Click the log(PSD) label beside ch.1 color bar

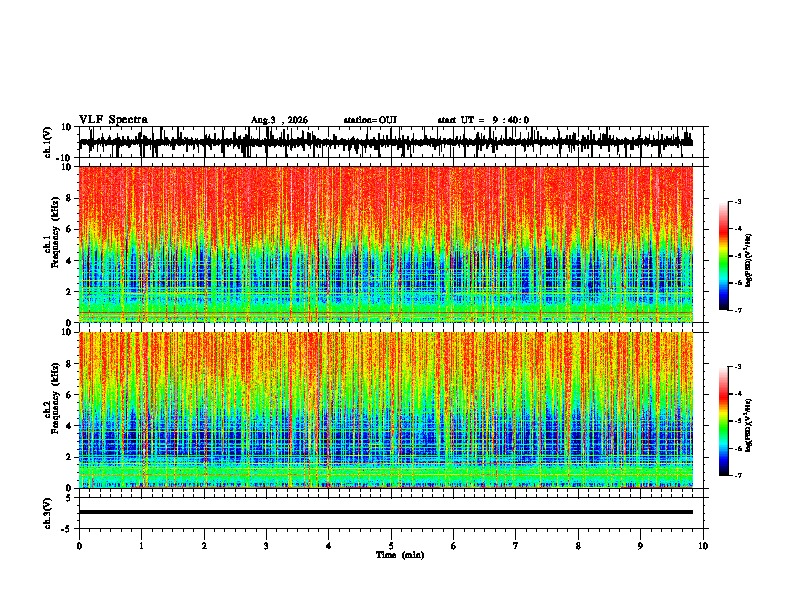[749, 260]
